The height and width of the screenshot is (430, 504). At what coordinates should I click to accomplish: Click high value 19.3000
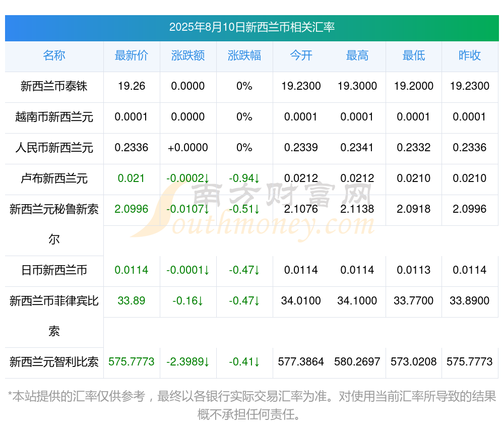pos(357,86)
